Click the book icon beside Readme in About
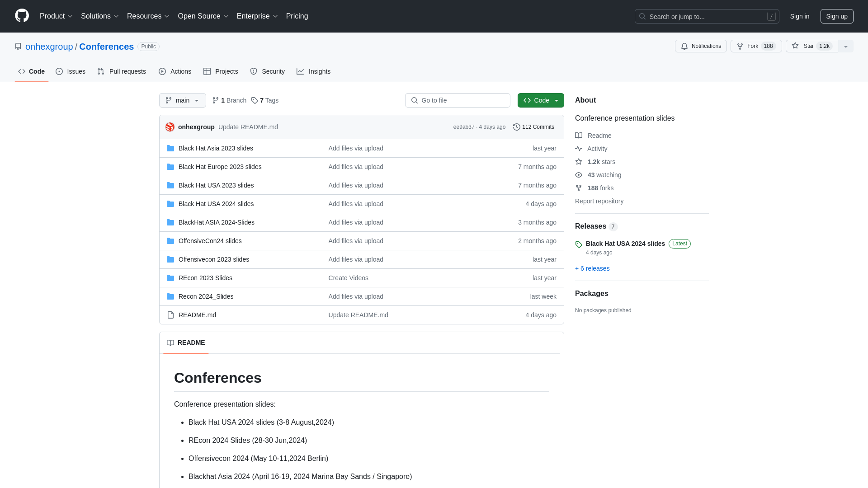Viewport: 868px width, 488px height. (x=579, y=136)
